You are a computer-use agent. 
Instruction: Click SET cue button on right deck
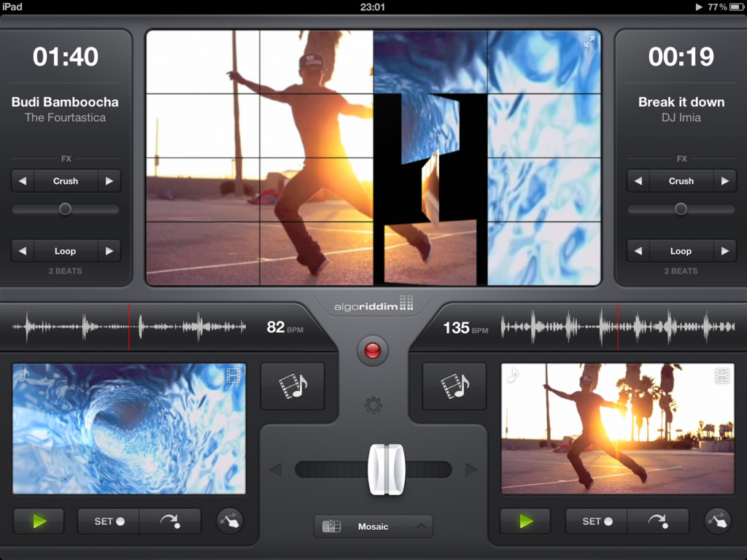597,521
